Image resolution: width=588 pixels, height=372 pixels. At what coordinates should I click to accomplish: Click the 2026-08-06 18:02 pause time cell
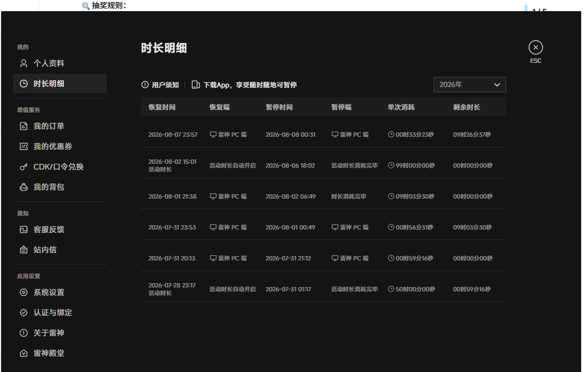[x=290, y=165]
